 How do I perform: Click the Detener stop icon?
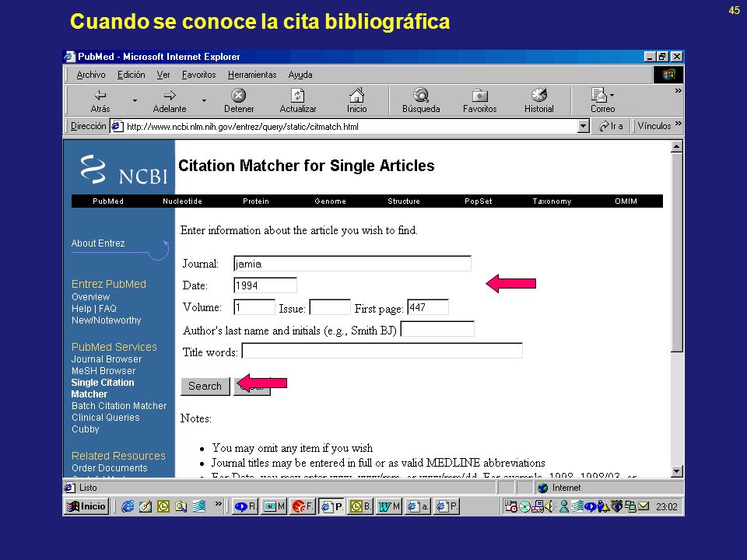pyautogui.click(x=239, y=95)
